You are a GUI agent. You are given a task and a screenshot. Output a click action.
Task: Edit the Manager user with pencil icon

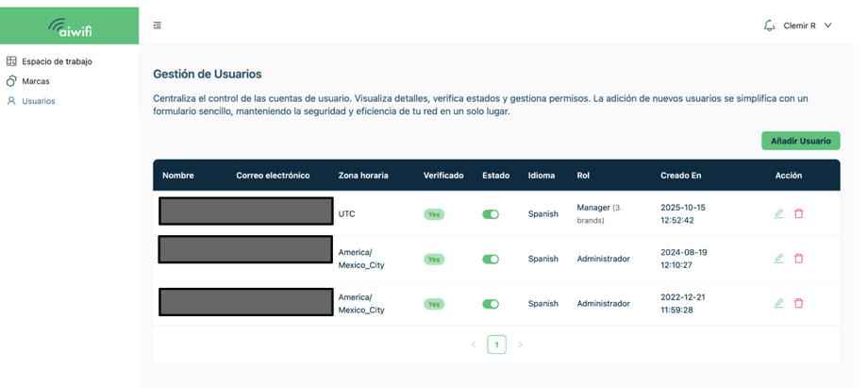778,213
